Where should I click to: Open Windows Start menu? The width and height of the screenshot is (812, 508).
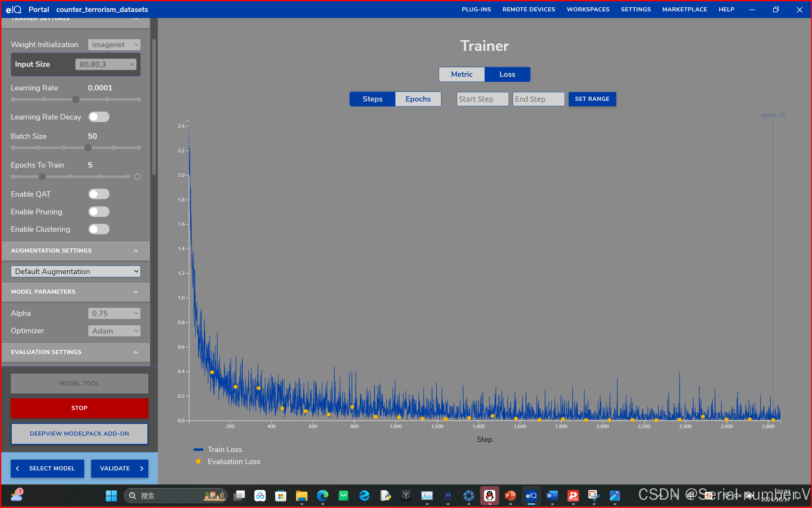pyautogui.click(x=111, y=496)
